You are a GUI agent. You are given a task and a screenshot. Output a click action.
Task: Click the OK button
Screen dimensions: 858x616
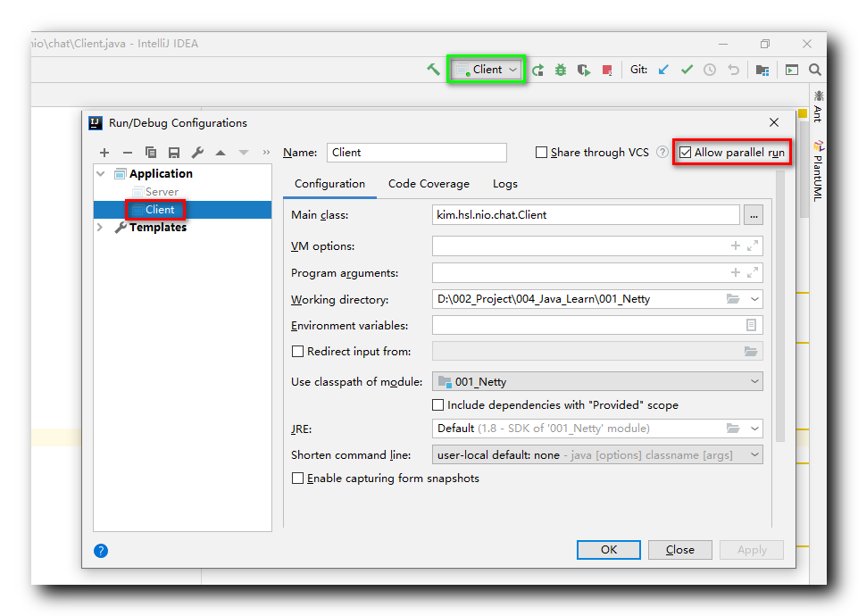(x=609, y=550)
